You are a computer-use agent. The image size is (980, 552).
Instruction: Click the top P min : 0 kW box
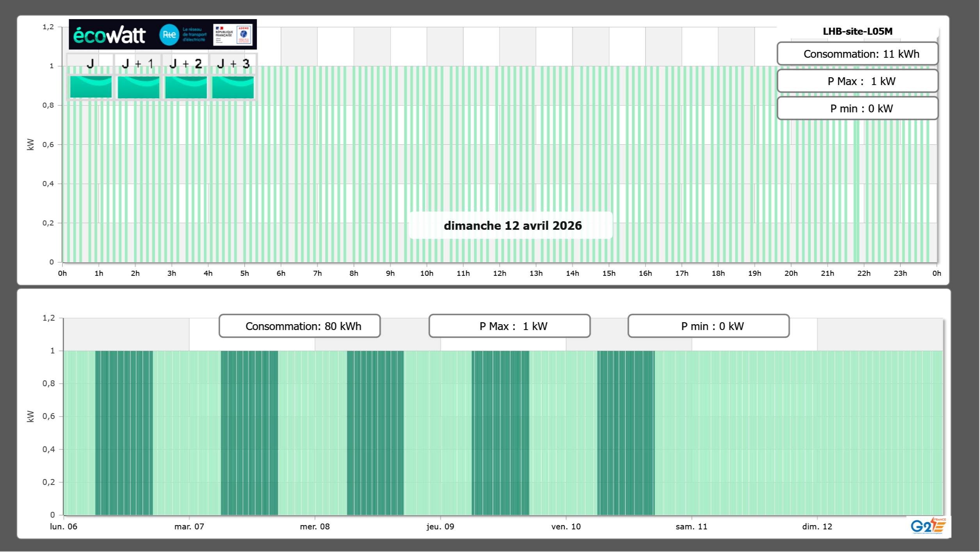click(857, 108)
